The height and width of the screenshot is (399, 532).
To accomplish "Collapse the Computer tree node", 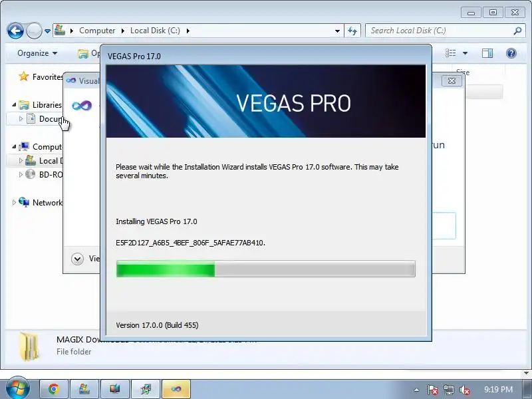I will tap(14, 146).
